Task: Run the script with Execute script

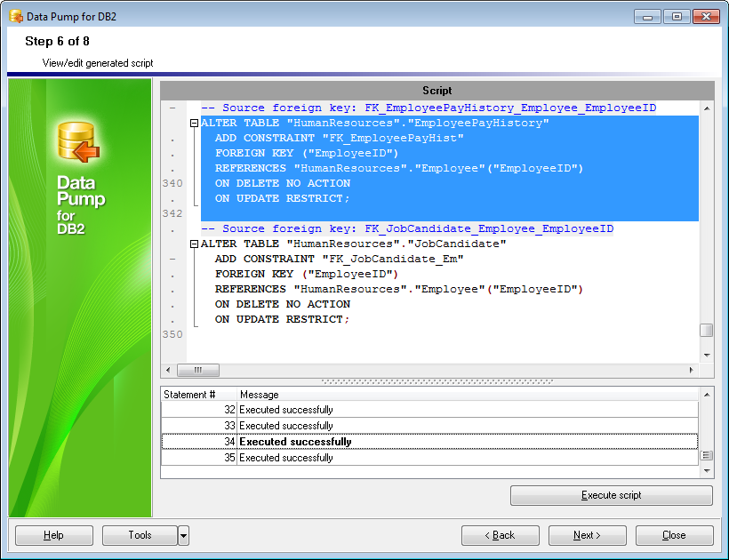Action: point(612,495)
